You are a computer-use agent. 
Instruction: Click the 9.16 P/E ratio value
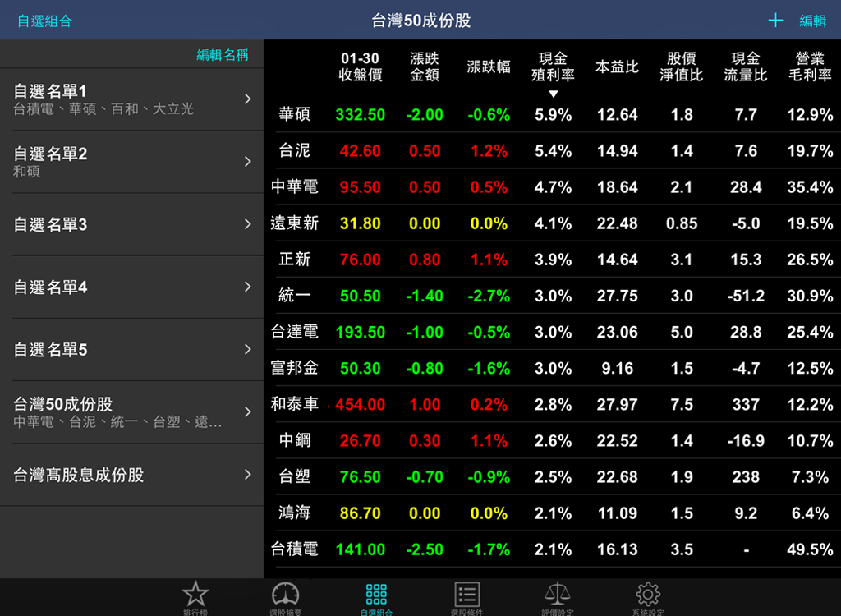tap(618, 368)
